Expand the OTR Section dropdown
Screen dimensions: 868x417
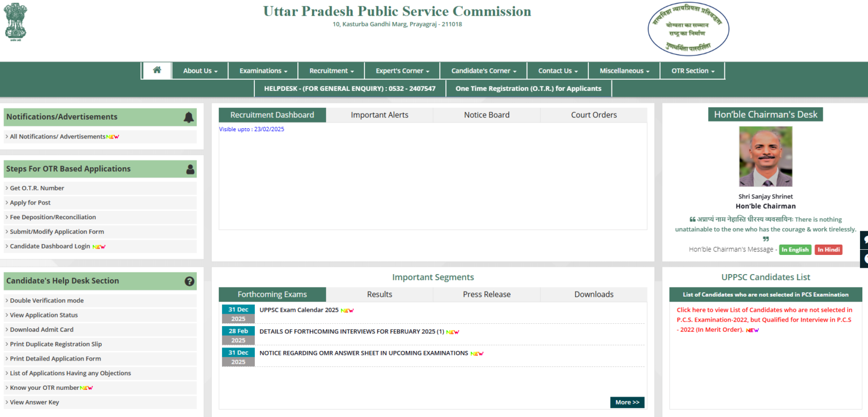(x=693, y=71)
